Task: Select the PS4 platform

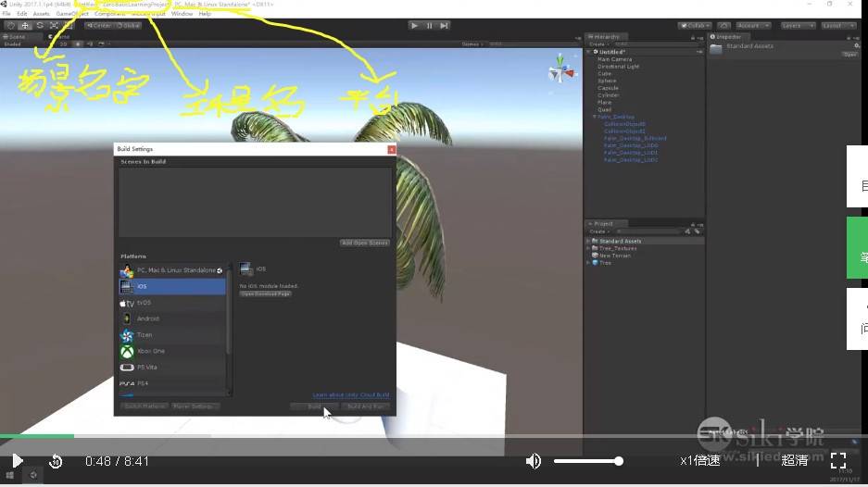Action: coord(172,383)
